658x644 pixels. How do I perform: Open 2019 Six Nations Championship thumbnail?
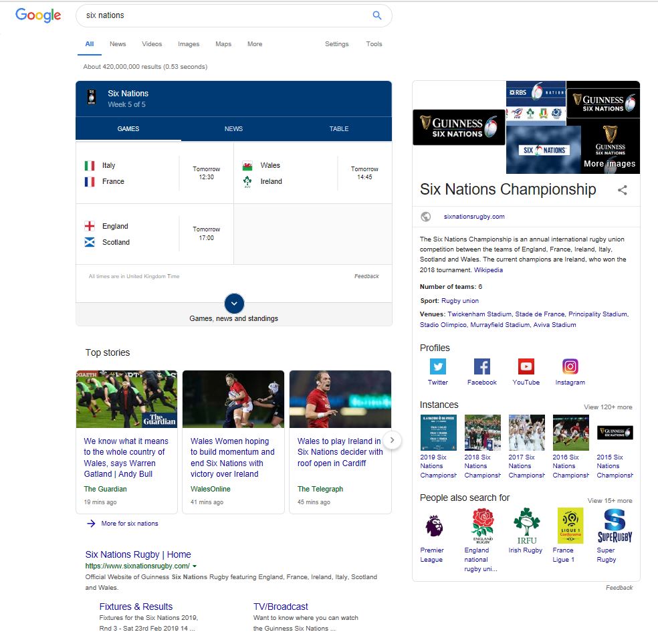[x=438, y=433]
